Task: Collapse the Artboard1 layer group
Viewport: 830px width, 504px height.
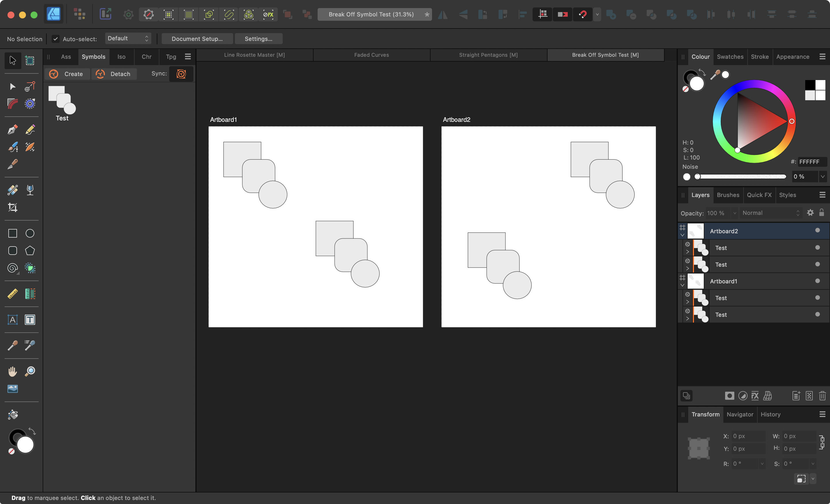Action: tap(682, 285)
